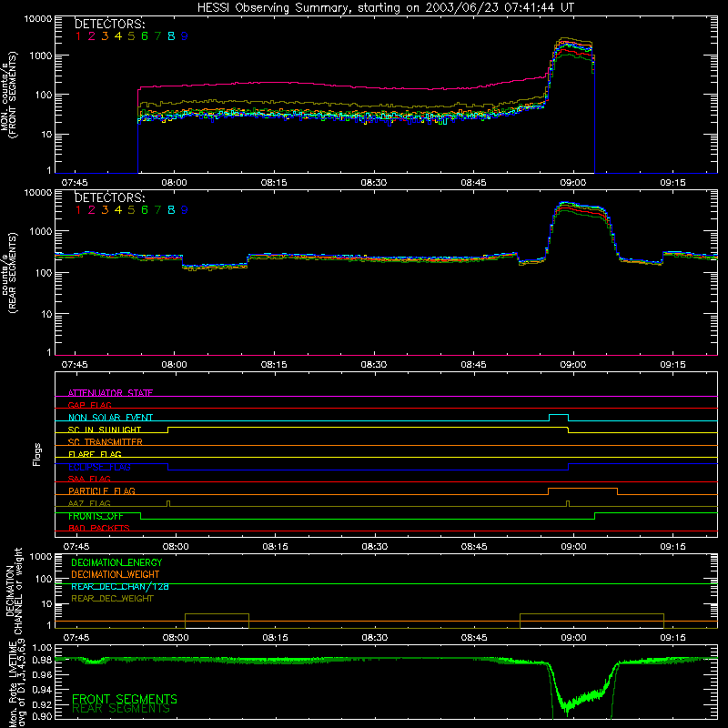728x728 pixels.
Task: Pick detector 5 in the rear segments legend
Action: coord(131,210)
